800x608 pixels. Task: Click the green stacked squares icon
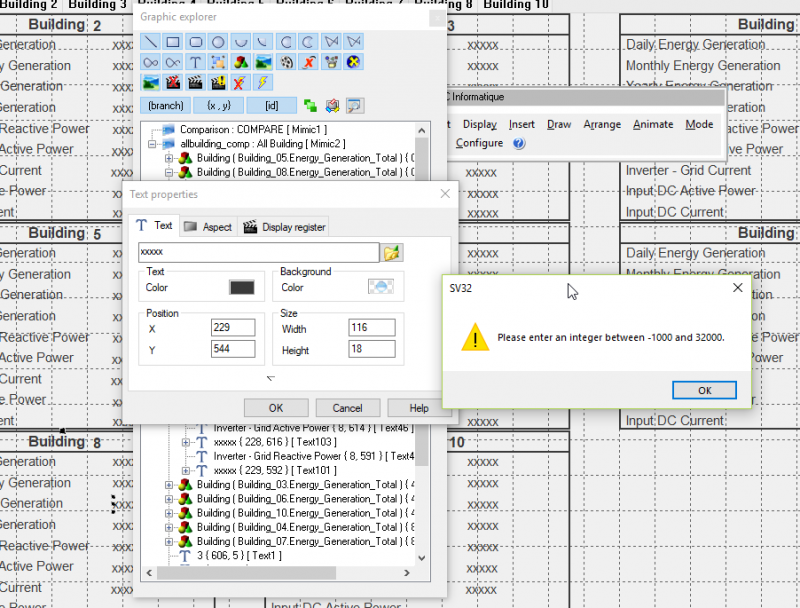[310, 106]
